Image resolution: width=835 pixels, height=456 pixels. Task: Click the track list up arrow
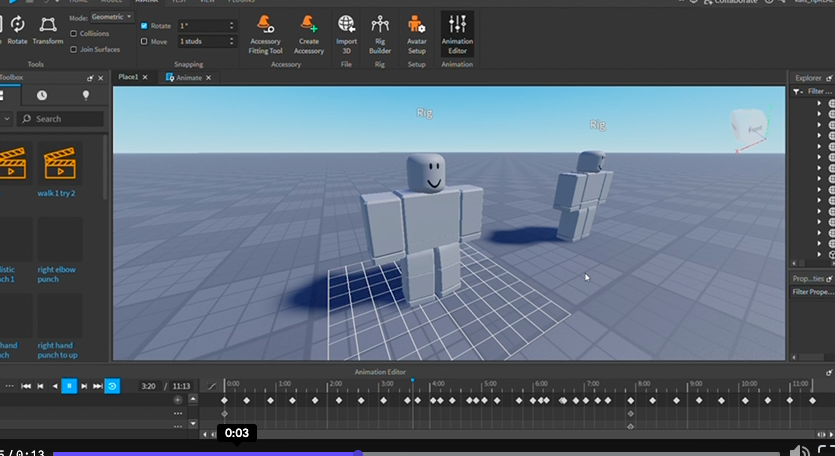click(193, 399)
